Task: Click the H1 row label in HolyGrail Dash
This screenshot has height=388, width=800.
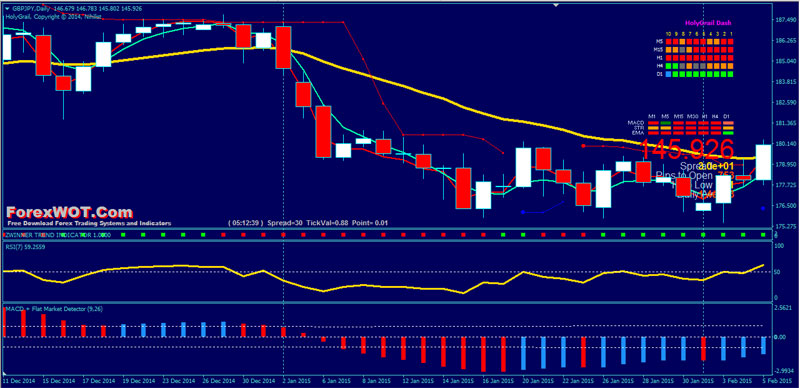Action: coord(660,58)
